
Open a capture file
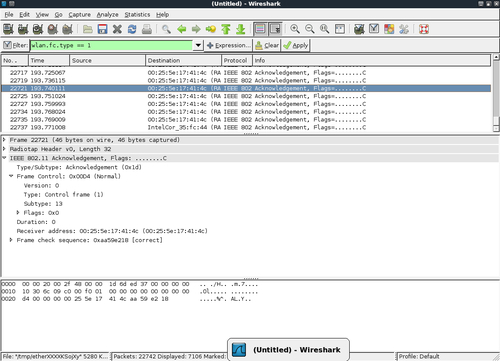[x=88, y=29]
